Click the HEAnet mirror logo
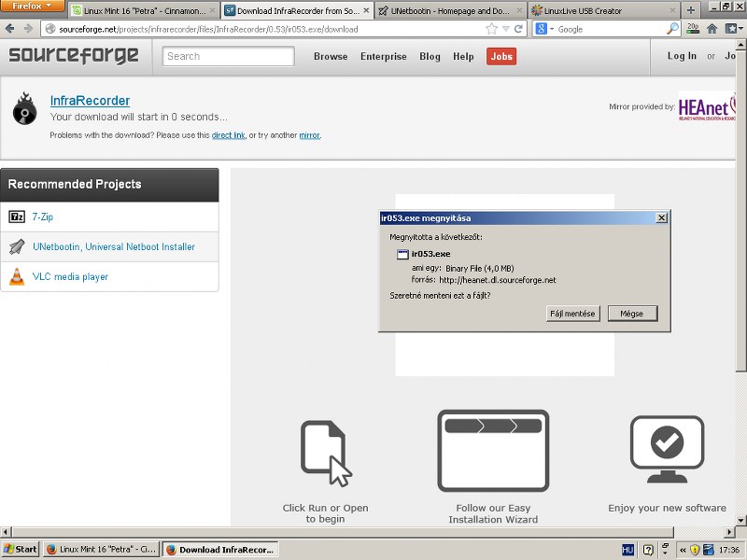The width and height of the screenshot is (747, 560). point(707,106)
